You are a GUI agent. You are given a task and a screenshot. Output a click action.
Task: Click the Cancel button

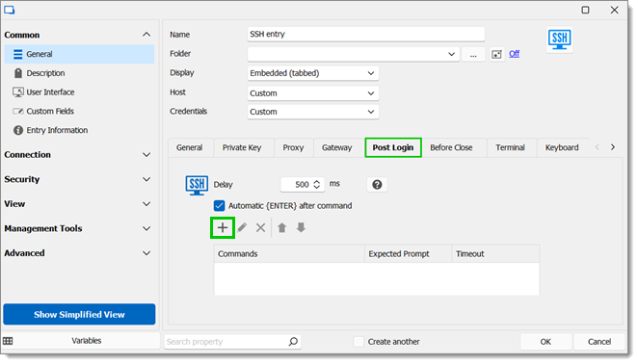(599, 342)
